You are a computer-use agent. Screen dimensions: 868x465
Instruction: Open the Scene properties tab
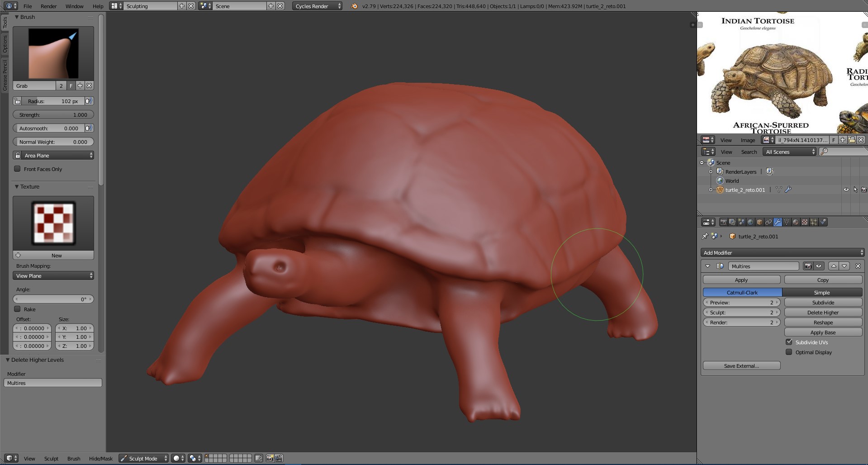(x=741, y=222)
